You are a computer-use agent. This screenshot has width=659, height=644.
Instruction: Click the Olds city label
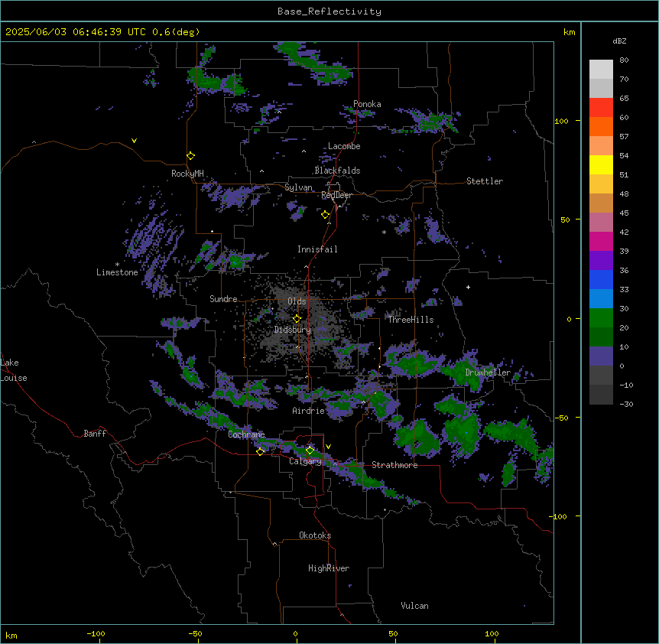(x=297, y=301)
